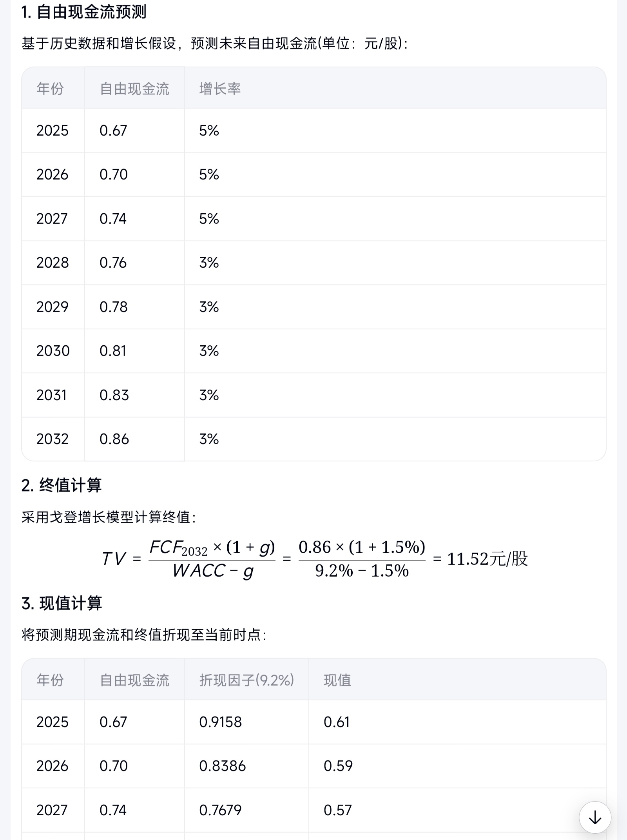The image size is (627, 840).
Task: Click the WACC − g denominator in formula
Action: click(213, 571)
